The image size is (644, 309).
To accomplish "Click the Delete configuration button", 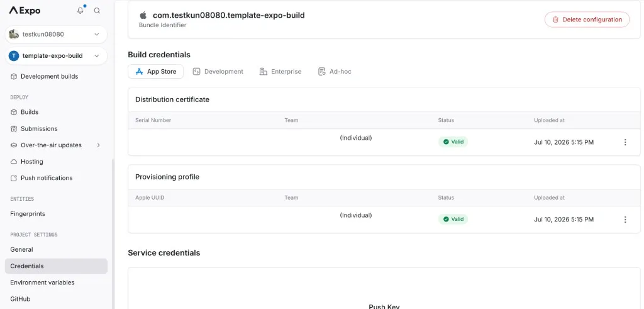I will pos(587,20).
